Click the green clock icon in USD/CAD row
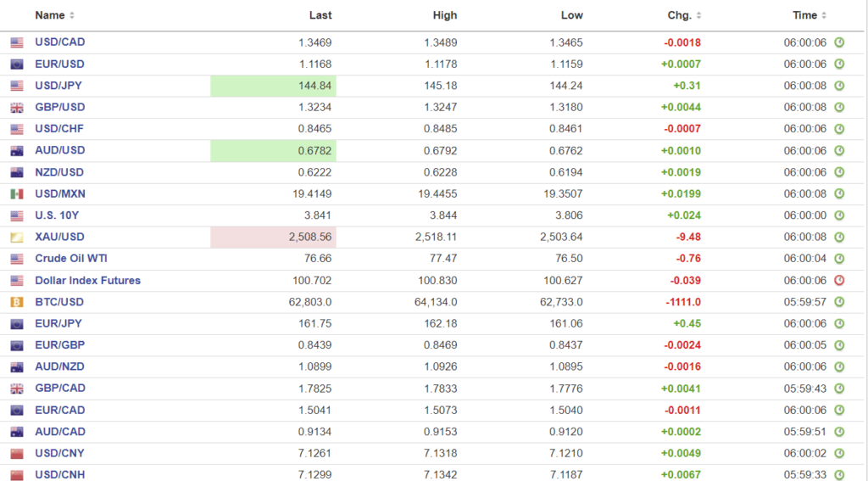 pos(839,42)
